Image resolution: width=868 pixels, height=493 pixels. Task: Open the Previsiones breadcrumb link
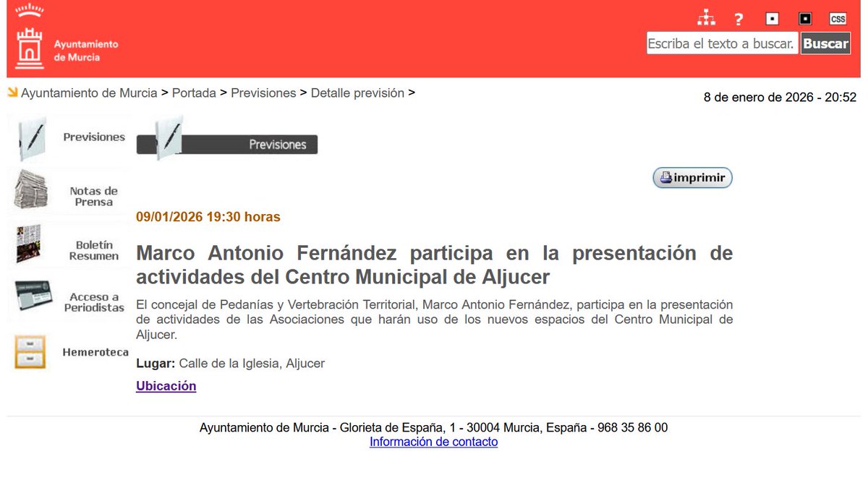tap(263, 93)
